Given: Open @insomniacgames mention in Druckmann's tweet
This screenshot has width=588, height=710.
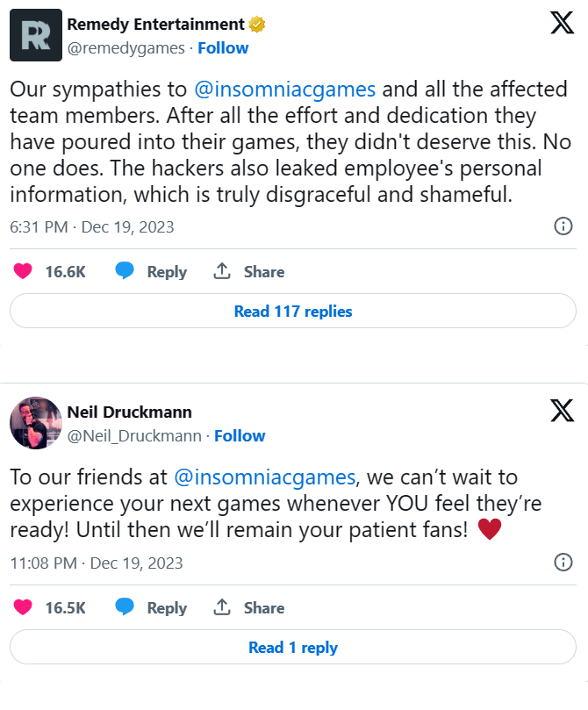Looking at the screenshot, I should (265, 477).
